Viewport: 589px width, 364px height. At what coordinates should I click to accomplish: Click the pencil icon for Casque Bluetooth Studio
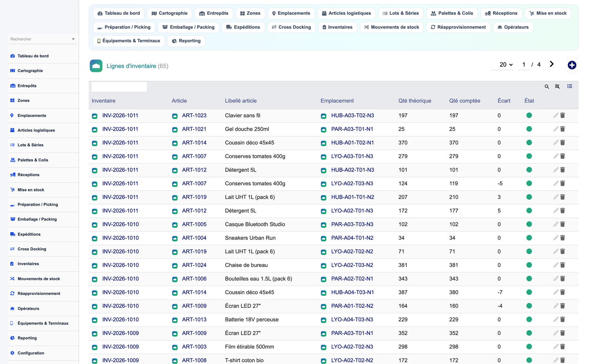[x=556, y=224]
